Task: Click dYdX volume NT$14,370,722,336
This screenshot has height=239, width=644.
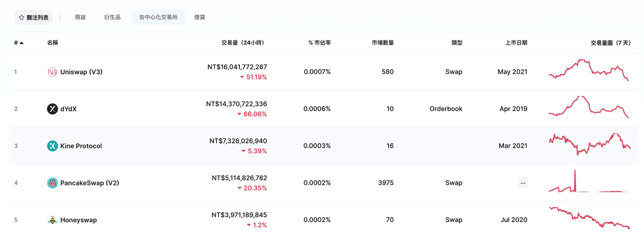Action: [237, 104]
